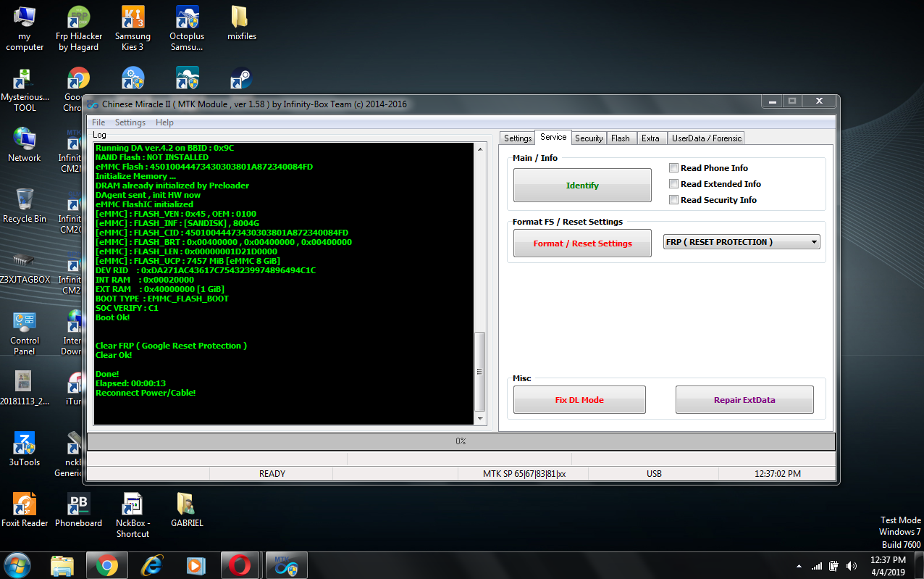Viewport: 924px width, 579px height.
Task: Click the MTK SP 65|67|83|81|xx status entry
Action: (524, 474)
